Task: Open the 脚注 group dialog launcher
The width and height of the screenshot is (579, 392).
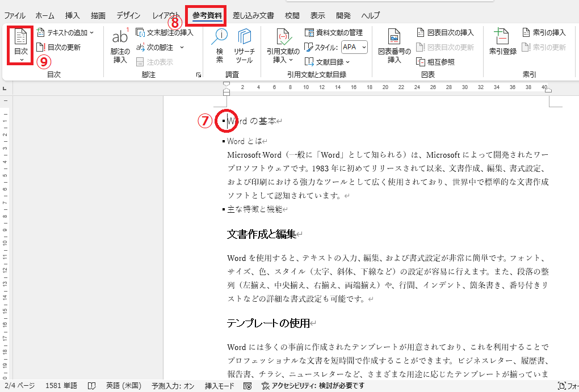Action: pos(199,75)
